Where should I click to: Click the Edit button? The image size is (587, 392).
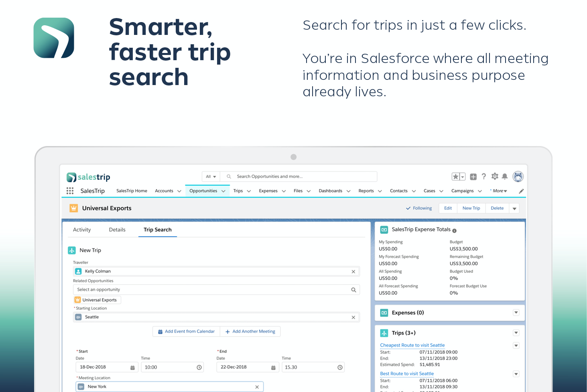[x=448, y=208]
